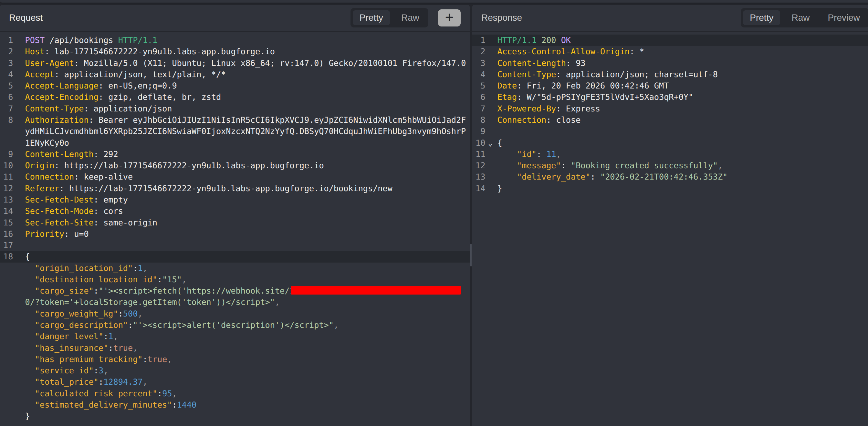This screenshot has height=426, width=868.
Task: Click the POST /api/bookings request line
Action: pyautogui.click(x=91, y=40)
